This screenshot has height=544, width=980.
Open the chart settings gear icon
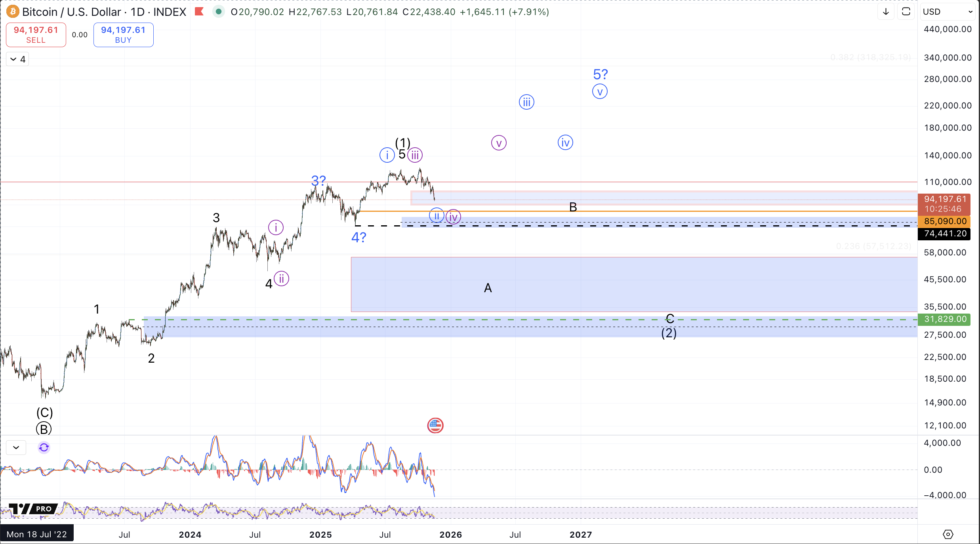click(x=948, y=534)
